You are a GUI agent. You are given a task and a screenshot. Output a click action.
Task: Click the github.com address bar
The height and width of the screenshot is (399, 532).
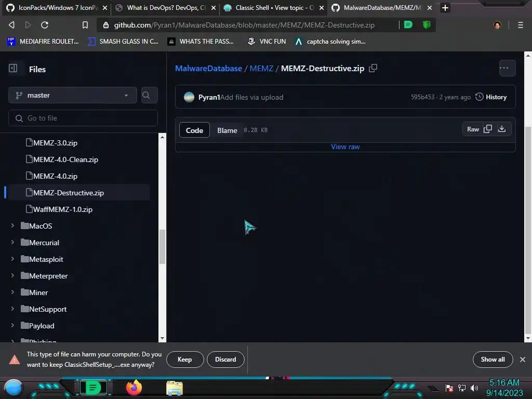(244, 25)
